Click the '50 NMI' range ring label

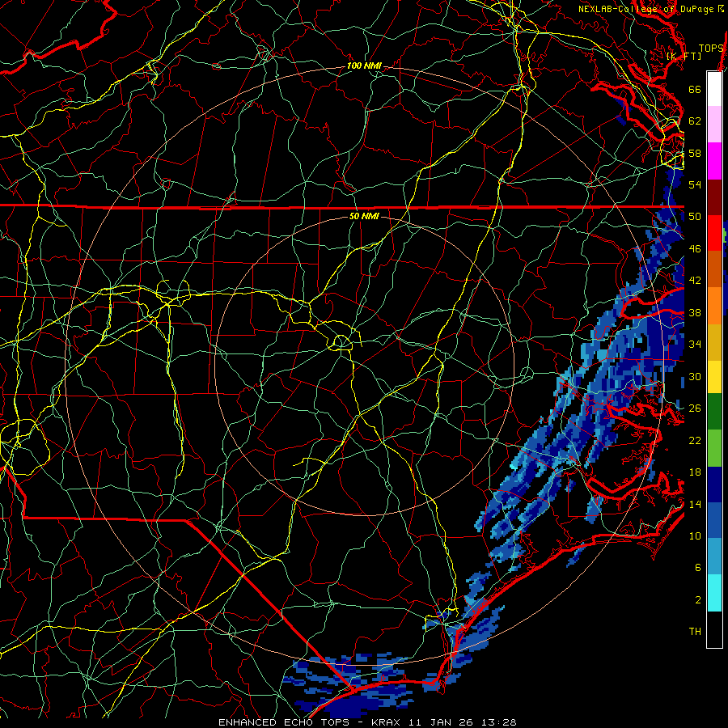[364, 216]
